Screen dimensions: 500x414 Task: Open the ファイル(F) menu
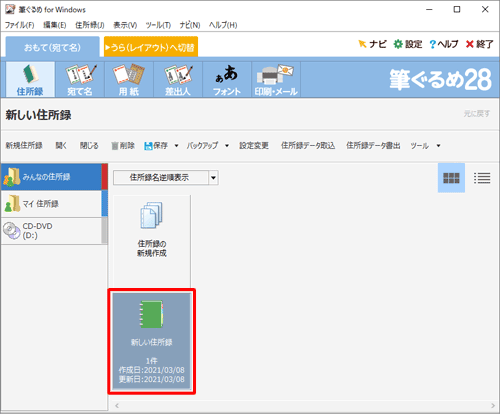pos(19,25)
